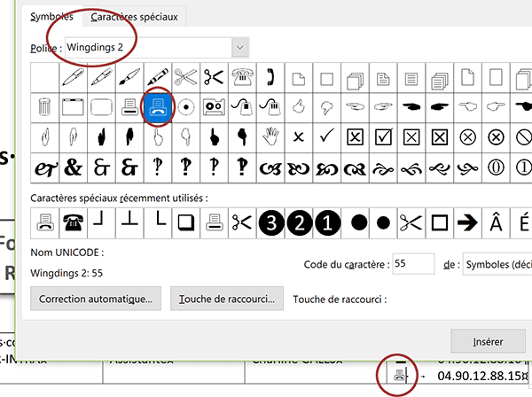
Task: Pick the crayon symbol in first row
Action: 158,77
